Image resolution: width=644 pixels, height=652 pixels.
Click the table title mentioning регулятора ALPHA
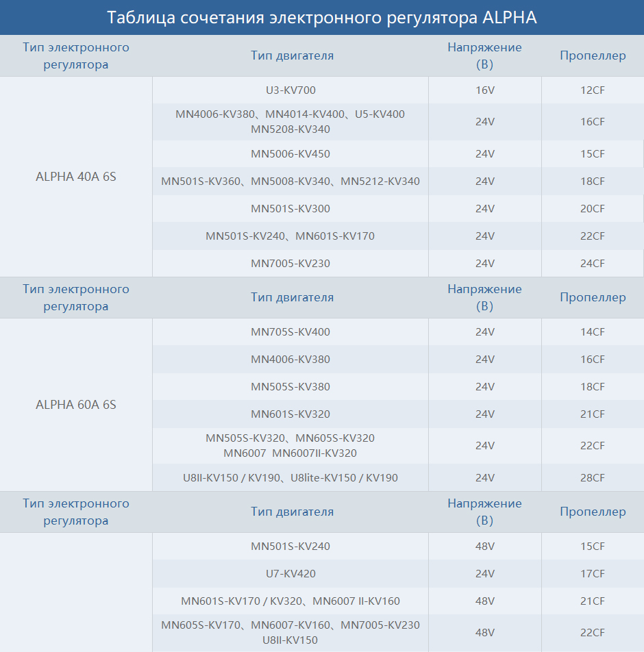[x=322, y=18]
